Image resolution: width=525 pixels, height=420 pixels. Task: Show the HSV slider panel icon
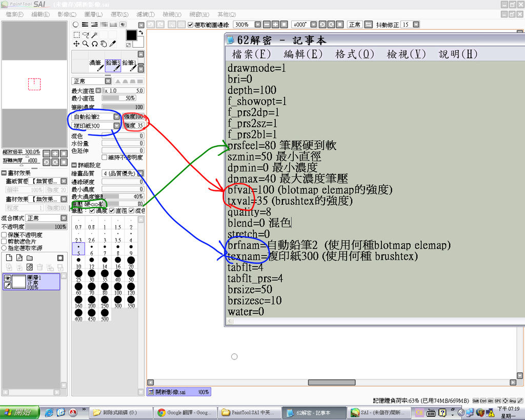pyautogui.click(x=94, y=25)
